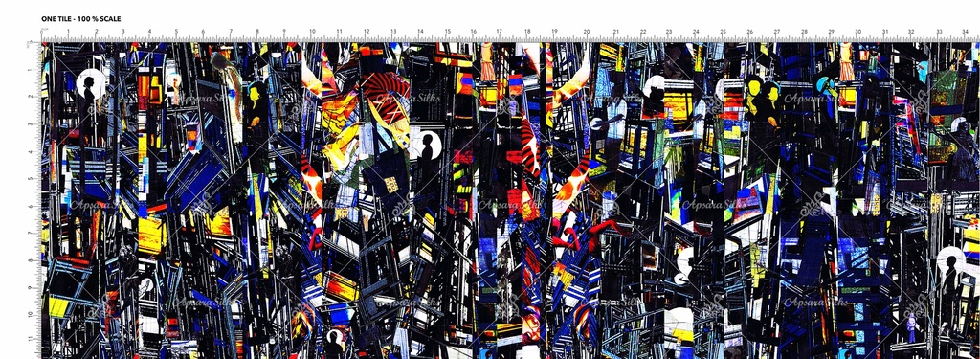Viewport: 980px width, 359px height.
Task: Select the 34 mark on horizontal ruler
Action: click(965, 32)
